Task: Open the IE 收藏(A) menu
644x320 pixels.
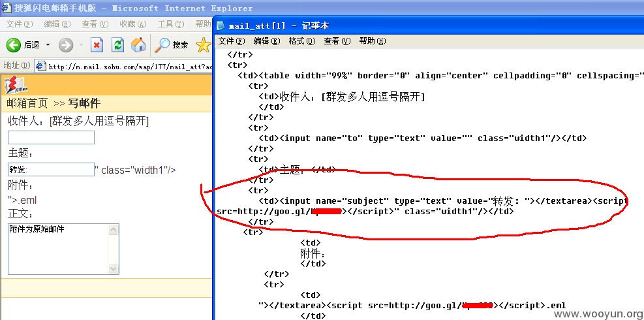Action: 133,24
